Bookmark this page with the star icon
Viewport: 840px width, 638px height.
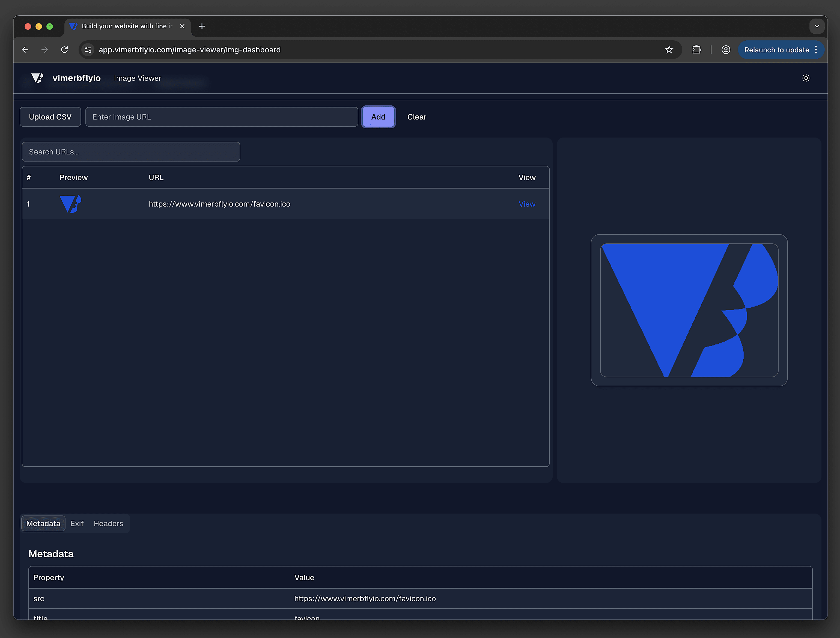pyautogui.click(x=669, y=49)
